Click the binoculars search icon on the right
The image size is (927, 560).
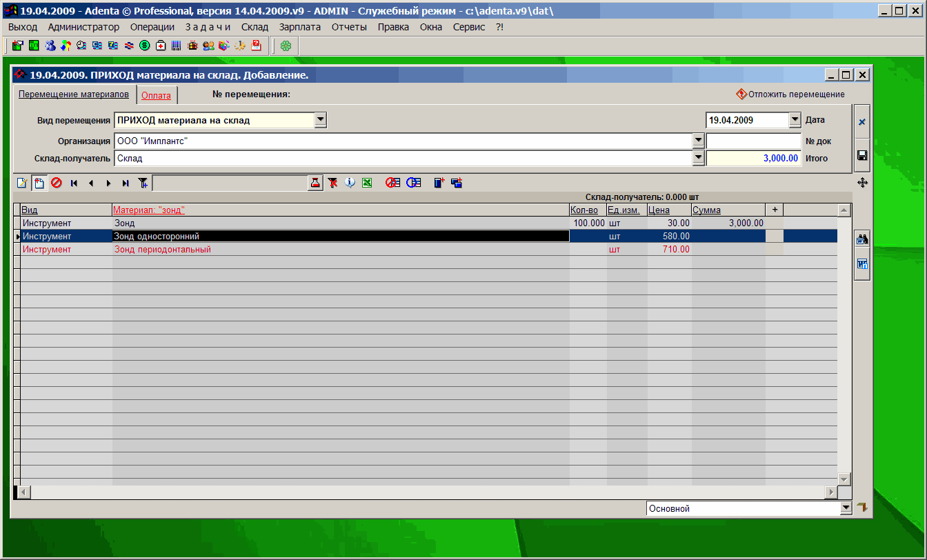point(861,240)
